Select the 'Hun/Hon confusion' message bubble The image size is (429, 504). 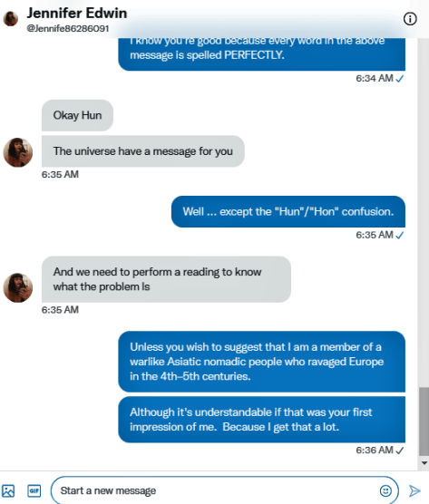(x=288, y=211)
